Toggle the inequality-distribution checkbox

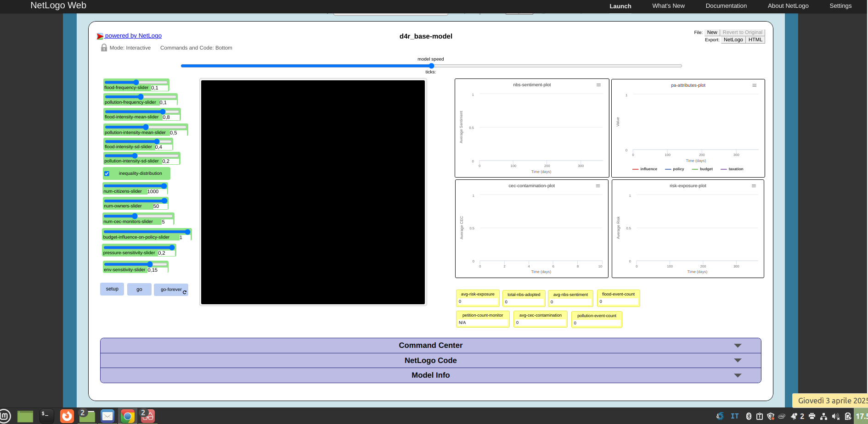[107, 173]
